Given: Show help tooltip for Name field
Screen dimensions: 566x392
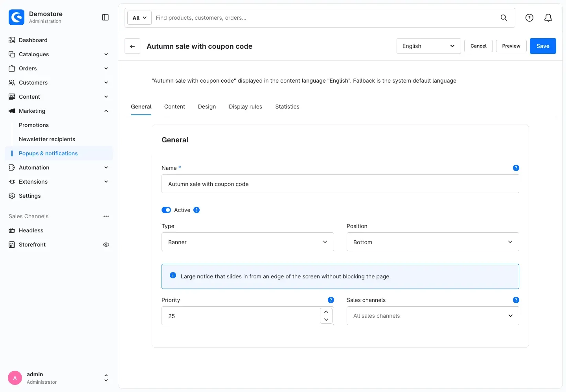Looking at the screenshot, I should [516, 168].
